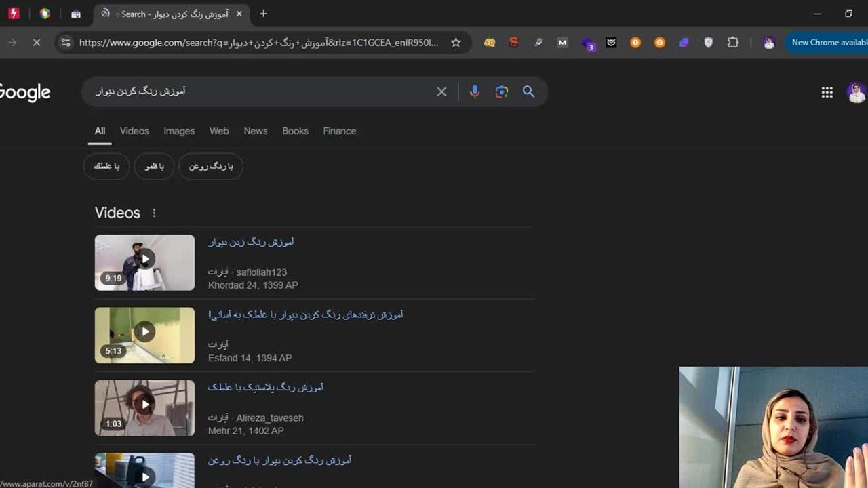
Task: Switch to the Videos results tab
Action: click(134, 131)
